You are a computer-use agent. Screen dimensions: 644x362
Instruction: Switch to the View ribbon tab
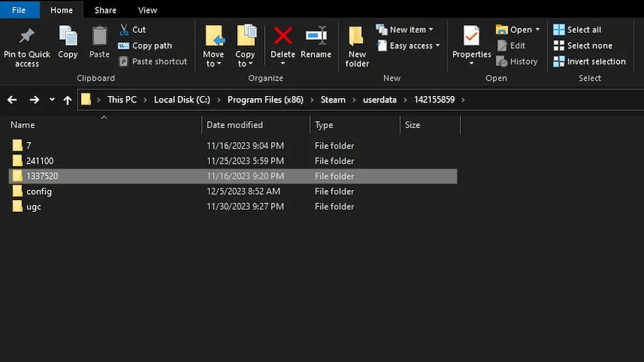coord(147,10)
